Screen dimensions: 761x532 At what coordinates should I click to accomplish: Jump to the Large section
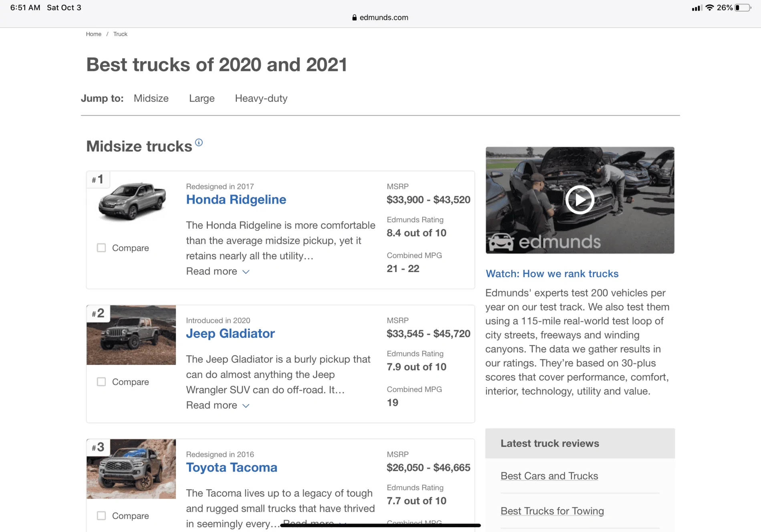click(x=202, y=98)
